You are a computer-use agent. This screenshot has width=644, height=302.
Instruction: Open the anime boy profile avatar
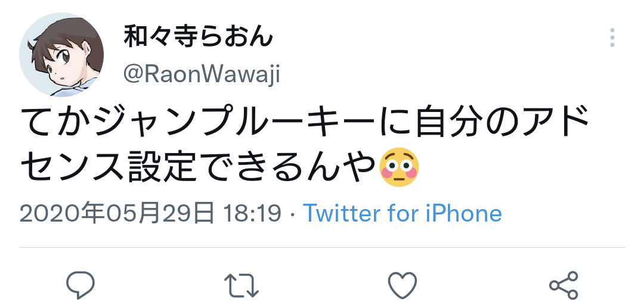(x=61, y=55)
